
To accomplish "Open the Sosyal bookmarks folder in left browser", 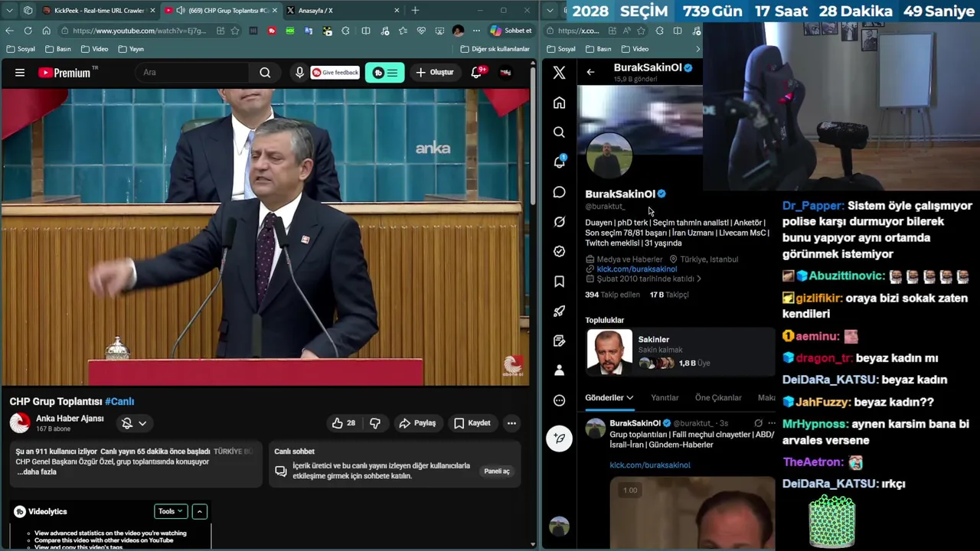I will click(x=21, y=49).
